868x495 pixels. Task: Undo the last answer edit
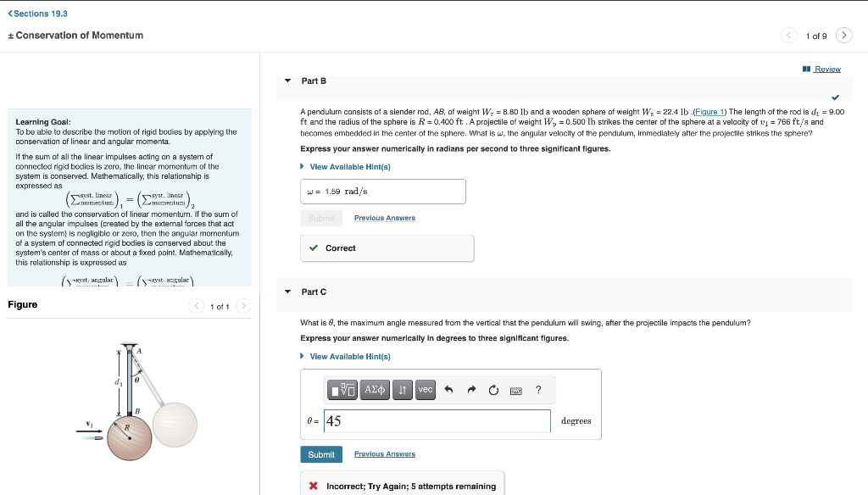pos(448,390)
